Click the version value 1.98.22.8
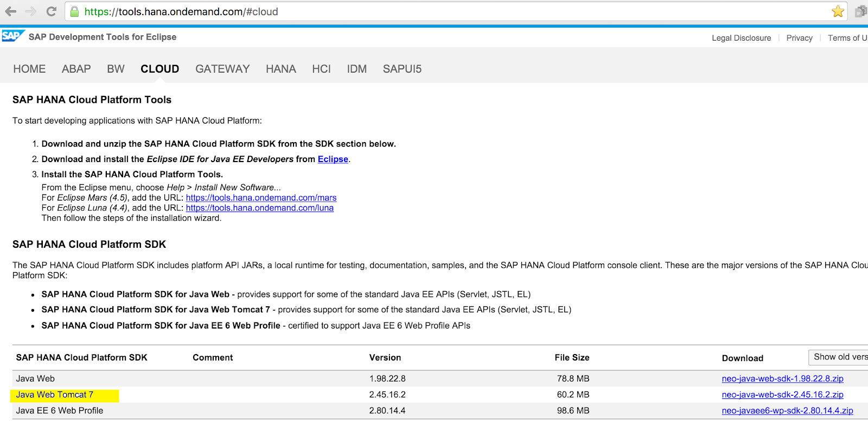Screen dimensions: 868x431 click(x=387, y=378)
